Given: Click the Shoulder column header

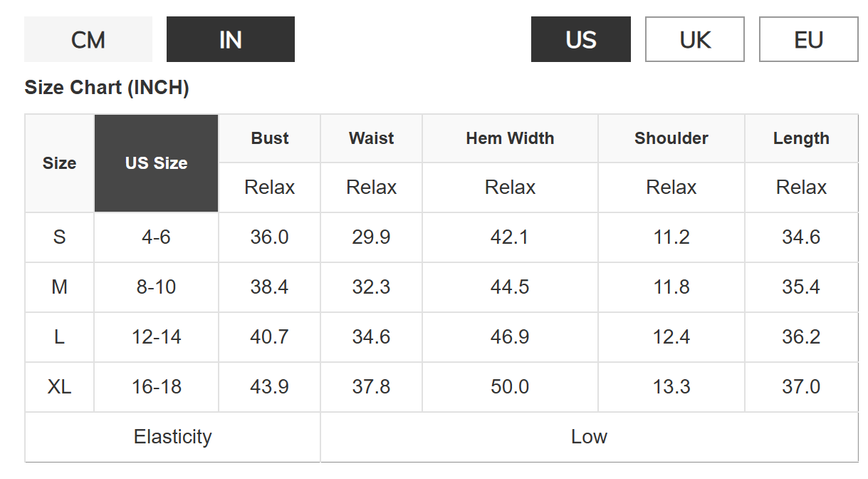Looking at the screenshot, I should coord(671,138).
